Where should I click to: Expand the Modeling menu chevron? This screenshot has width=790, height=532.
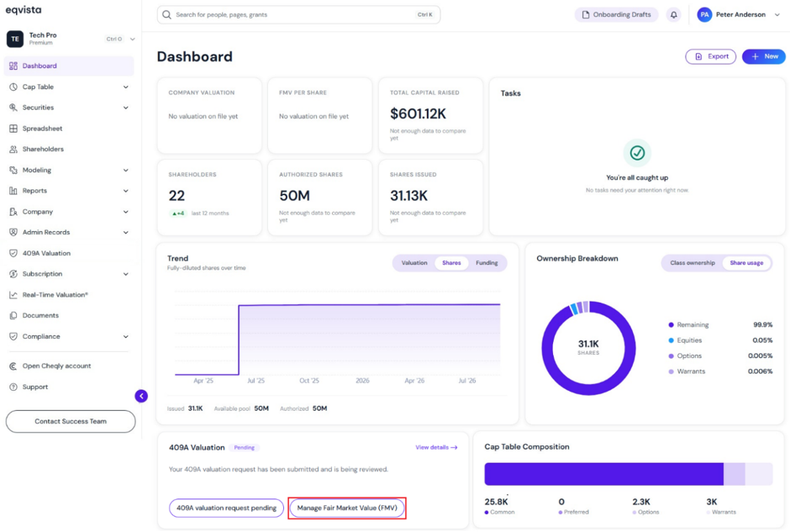[x=125, y=171]
